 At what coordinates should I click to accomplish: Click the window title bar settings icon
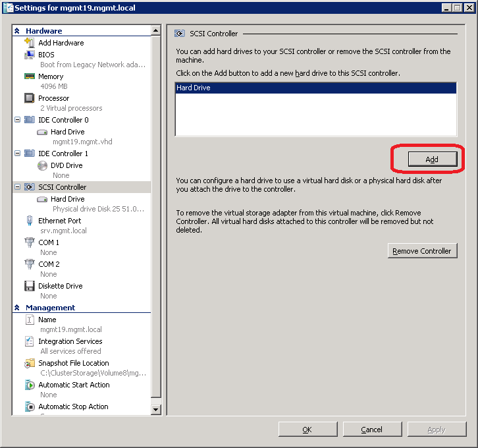click(x=9, y=8)
